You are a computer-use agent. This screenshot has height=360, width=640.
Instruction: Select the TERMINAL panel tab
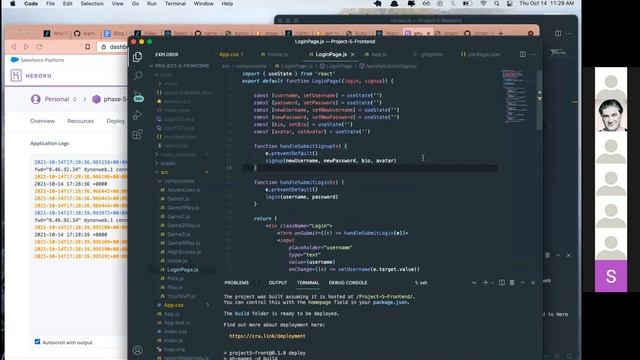point(308,282)
